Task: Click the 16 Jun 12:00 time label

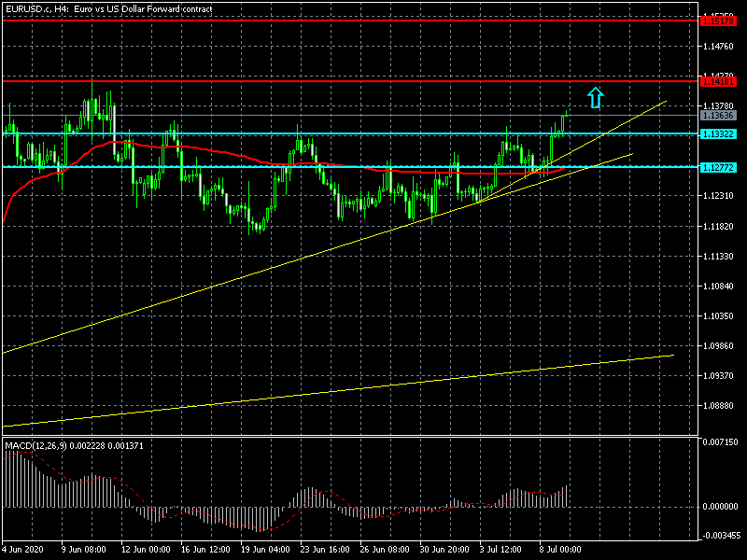Action: [207, 551]
